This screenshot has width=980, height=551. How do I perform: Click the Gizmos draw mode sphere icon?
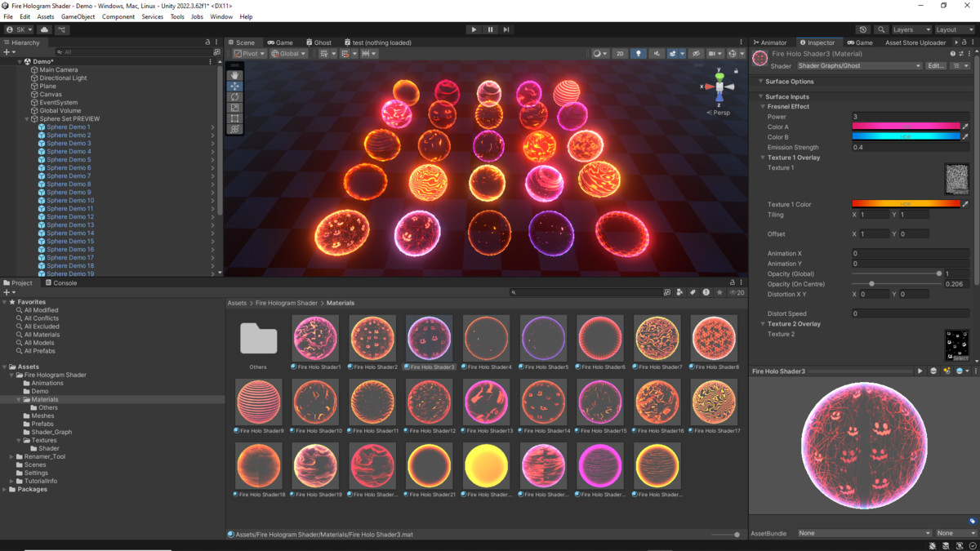point(596,53)
